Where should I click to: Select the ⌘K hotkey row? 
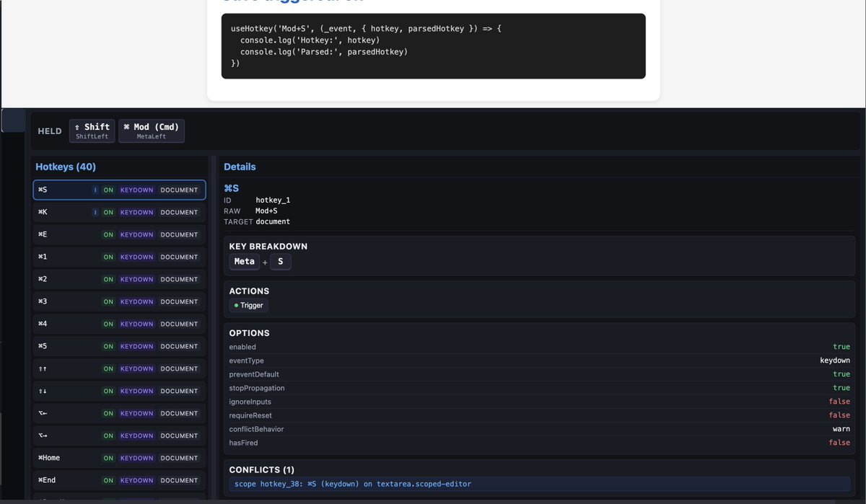pos(119,212)
